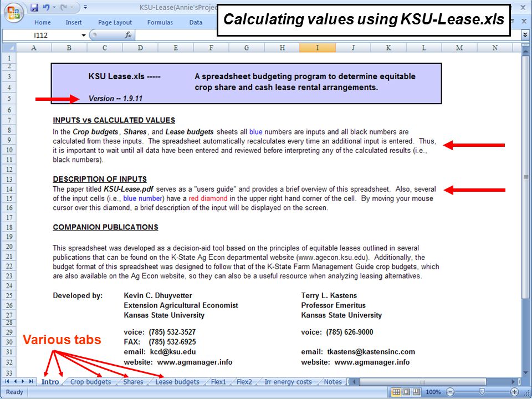Click 'INPUTS vs CALCULATED VALUES' heading

[114, 120]
